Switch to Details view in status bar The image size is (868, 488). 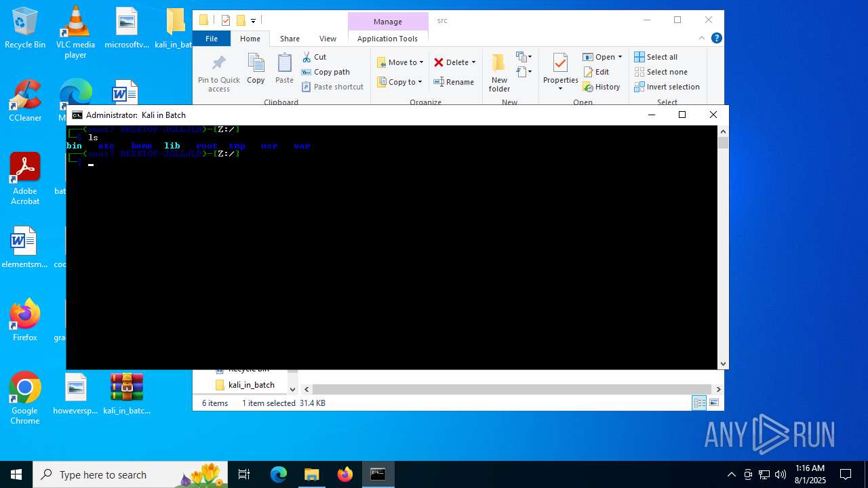click(699, 403)
